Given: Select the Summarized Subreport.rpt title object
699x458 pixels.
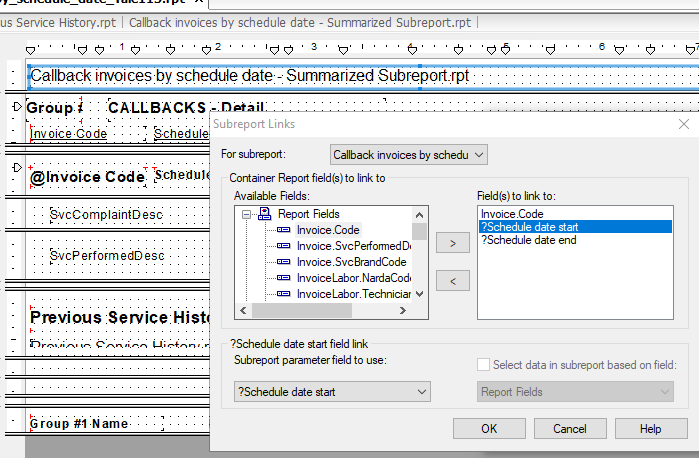Looking at the screenshot, I should click(x=363, y=76).
